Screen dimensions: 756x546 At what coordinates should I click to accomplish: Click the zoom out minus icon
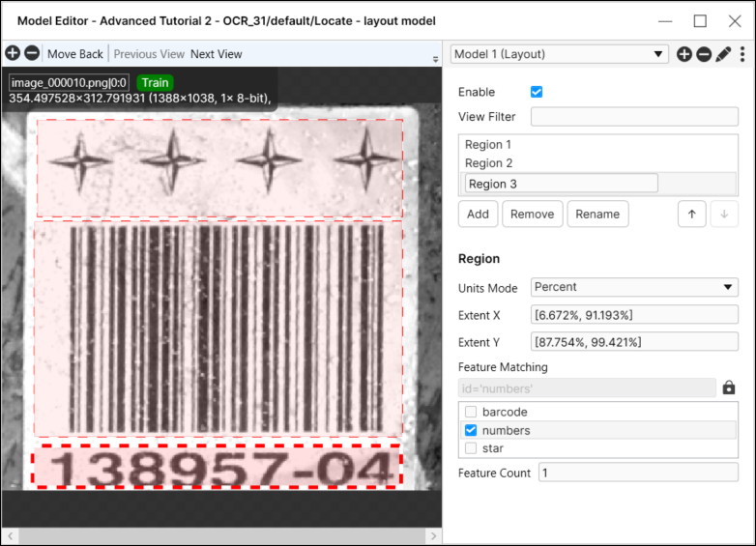point(31,54)
